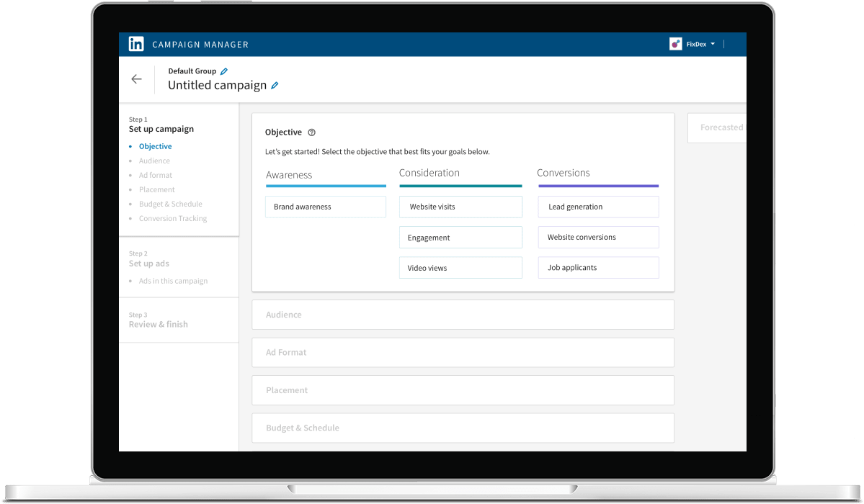Go to Audience in the sidebar
864x504 pixels.
pos(154,161)
